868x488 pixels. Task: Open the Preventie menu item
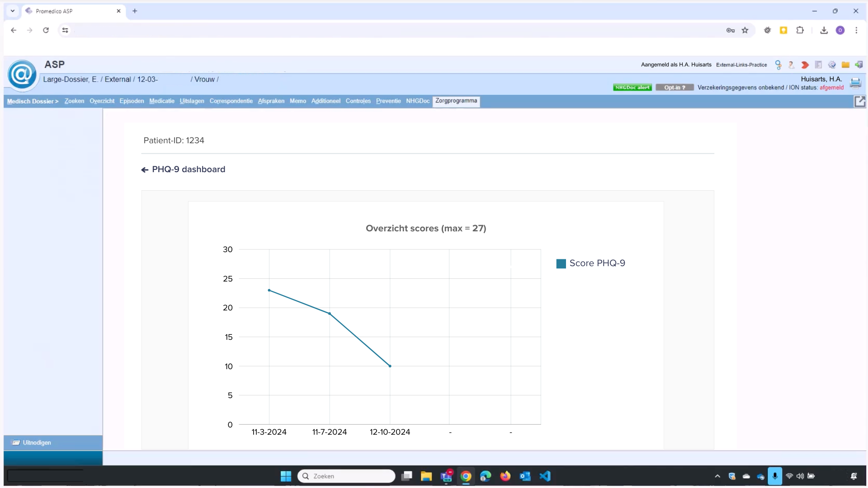click(388, 101)
